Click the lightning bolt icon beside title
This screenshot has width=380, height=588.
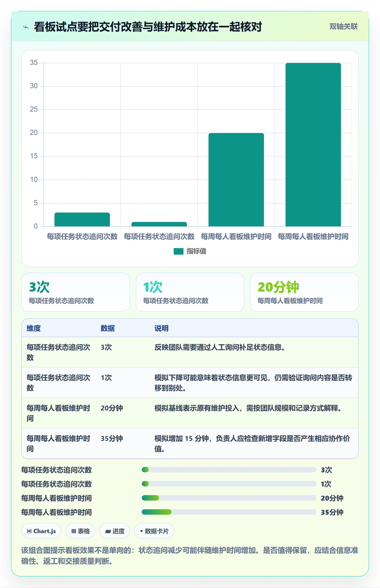click(x=26, y=27)
